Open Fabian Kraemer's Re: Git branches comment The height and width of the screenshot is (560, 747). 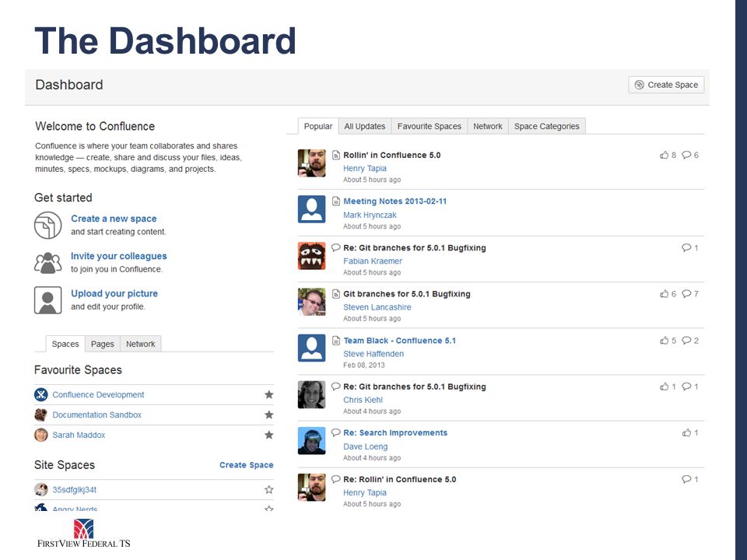coord(415,247)
